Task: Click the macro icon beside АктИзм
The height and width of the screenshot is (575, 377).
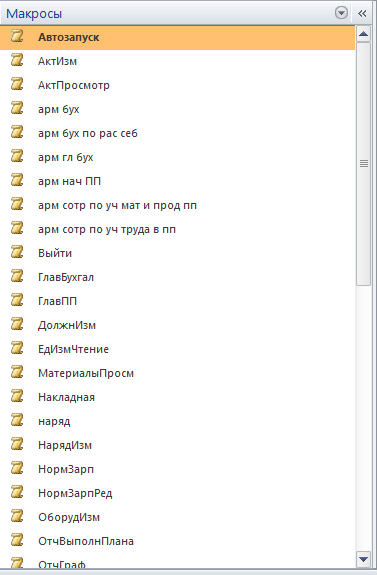Action: pyautogui.click(x=17, y=60)
